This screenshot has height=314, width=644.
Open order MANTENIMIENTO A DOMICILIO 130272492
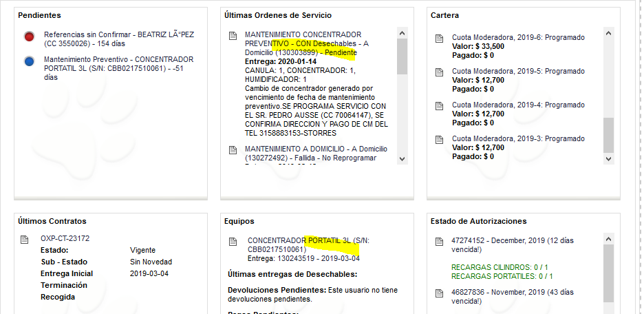pos(316,154)
